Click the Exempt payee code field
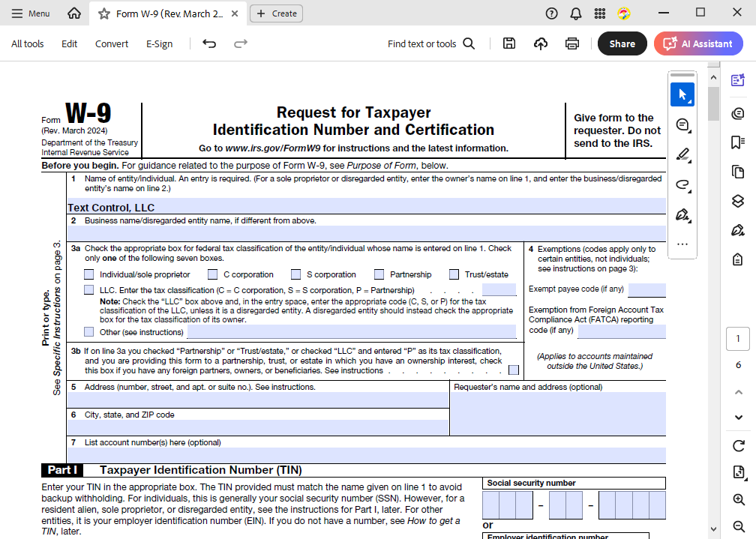The width and height of the screenshot is (756, 539). click(647, 290)
